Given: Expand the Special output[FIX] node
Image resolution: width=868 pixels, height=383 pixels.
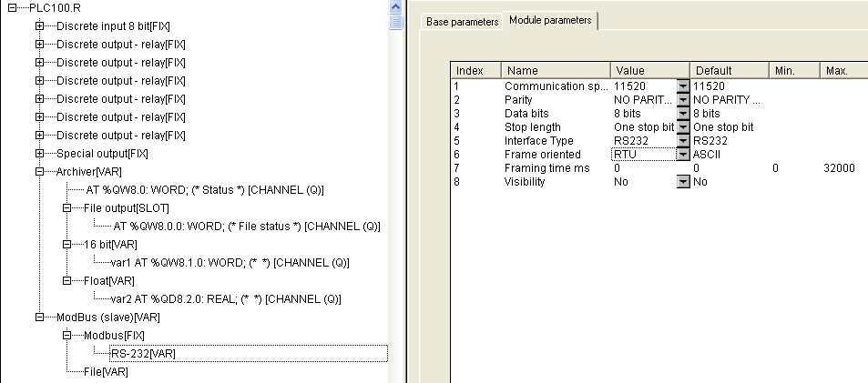Looking at the screenshot, I should [x=39, y=153].
